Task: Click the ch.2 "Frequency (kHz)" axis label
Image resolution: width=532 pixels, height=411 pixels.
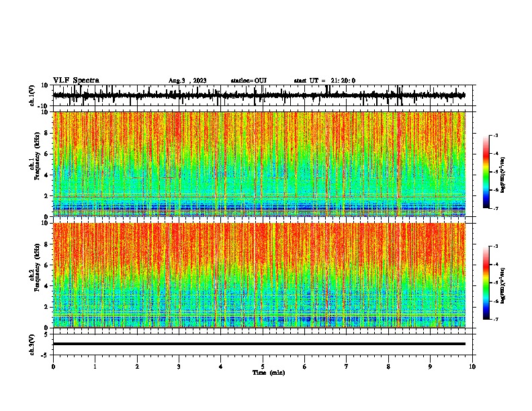Action: 38,267
